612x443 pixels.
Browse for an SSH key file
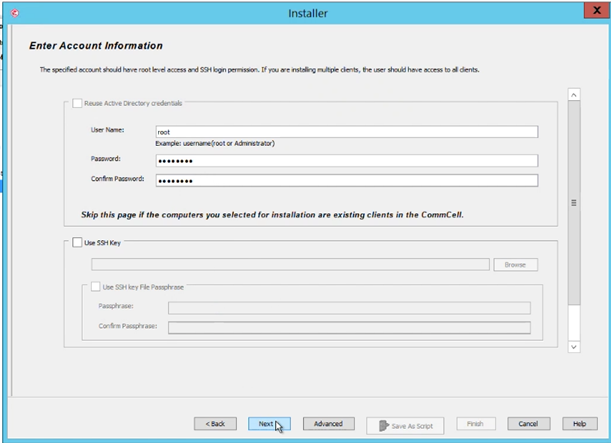click(515, 264)
